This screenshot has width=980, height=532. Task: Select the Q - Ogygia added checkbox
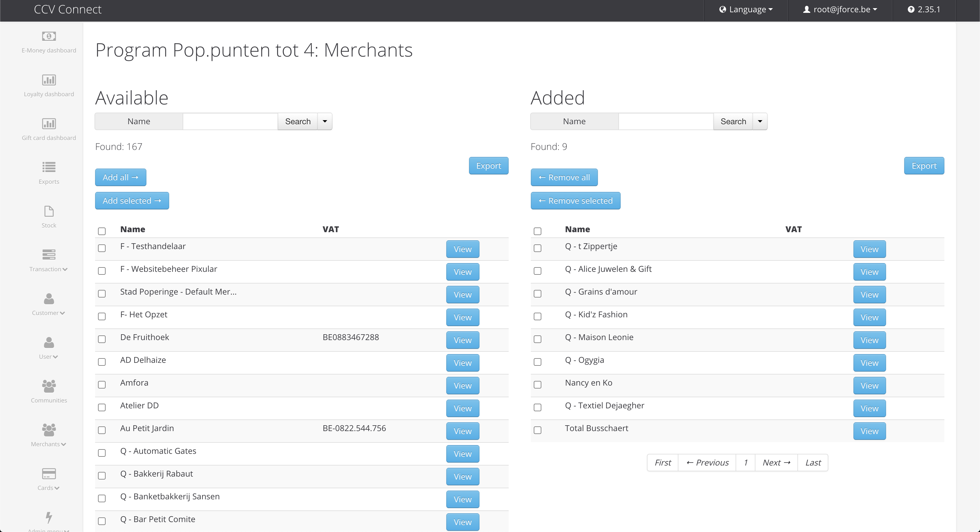point(537,362)
